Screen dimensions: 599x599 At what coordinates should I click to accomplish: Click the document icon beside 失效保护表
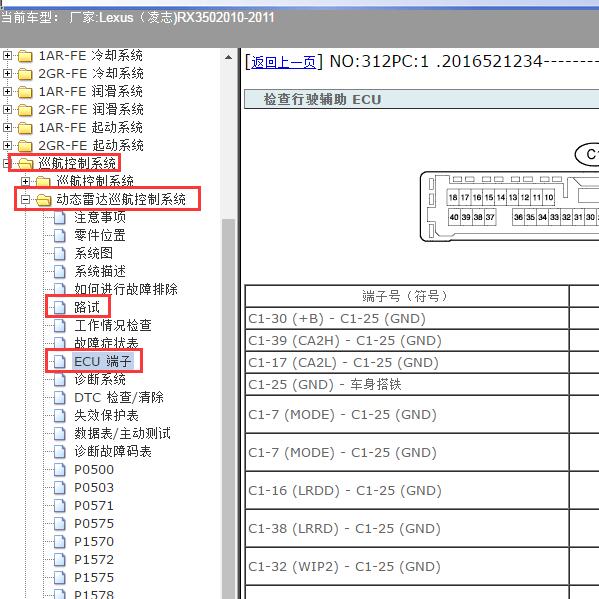click(x=60, y=415)
